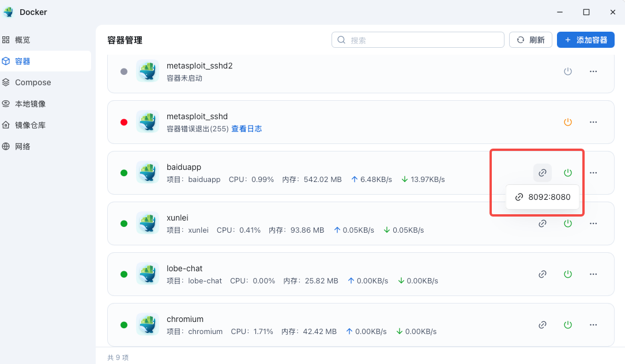
Task: Open more options for baiduapp
Action: pos(593,172)
